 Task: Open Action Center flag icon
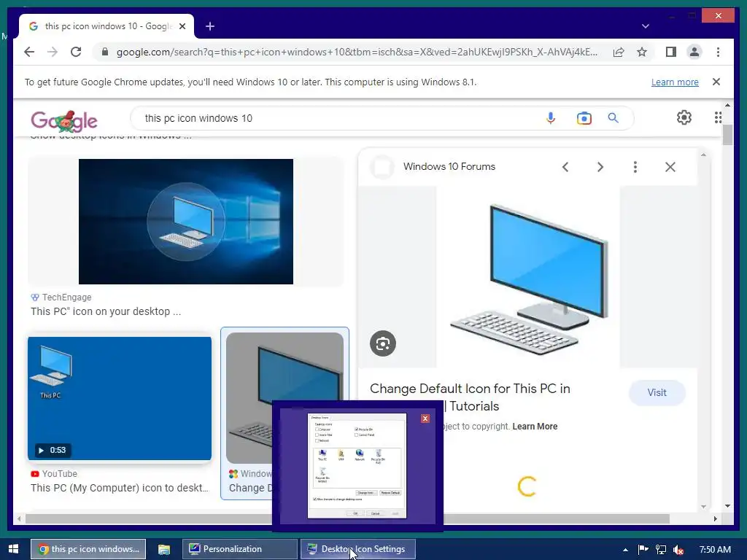[643, 550]
